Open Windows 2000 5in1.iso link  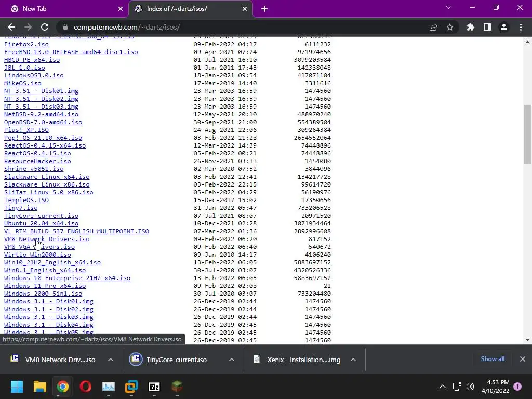(43, 294)
